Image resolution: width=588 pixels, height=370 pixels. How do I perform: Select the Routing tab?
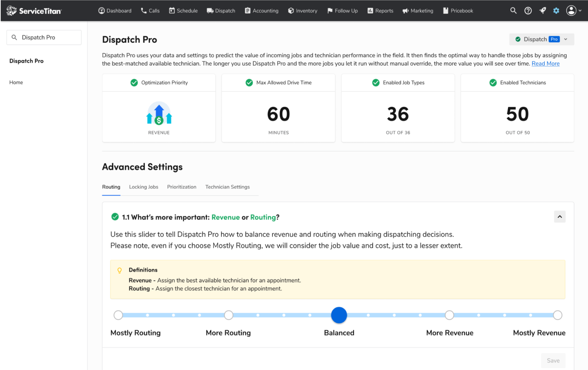111,187
